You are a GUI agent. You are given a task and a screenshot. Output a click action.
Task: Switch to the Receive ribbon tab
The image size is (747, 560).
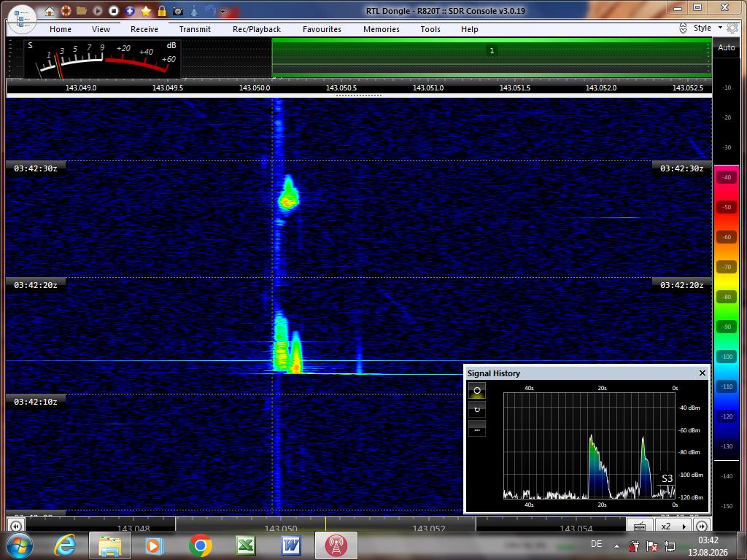[144, 29]
